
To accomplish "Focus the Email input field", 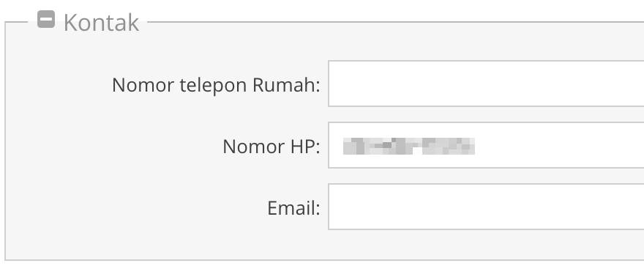I will pyautogui.click(x=486, y=207).
